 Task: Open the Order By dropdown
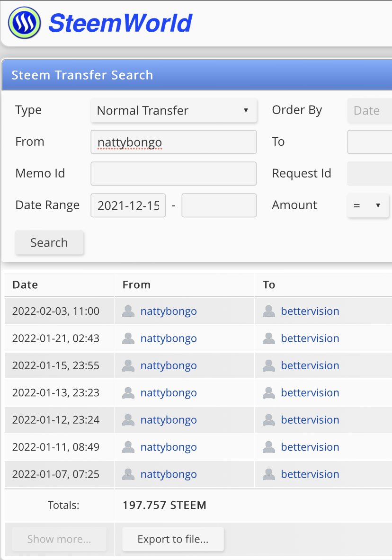[370, 111]
